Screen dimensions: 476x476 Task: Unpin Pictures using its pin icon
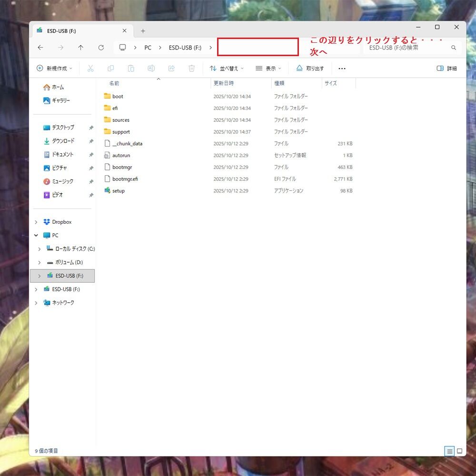tap(91, 168)
